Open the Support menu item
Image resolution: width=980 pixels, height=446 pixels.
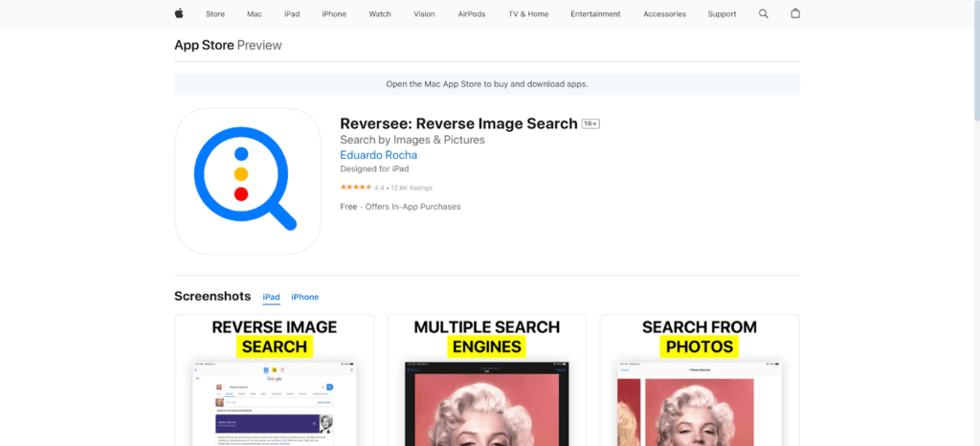[722, 14]
